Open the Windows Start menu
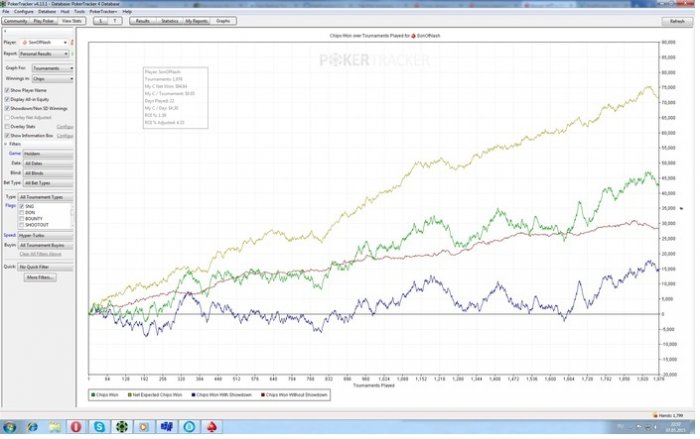 [8, 427]
